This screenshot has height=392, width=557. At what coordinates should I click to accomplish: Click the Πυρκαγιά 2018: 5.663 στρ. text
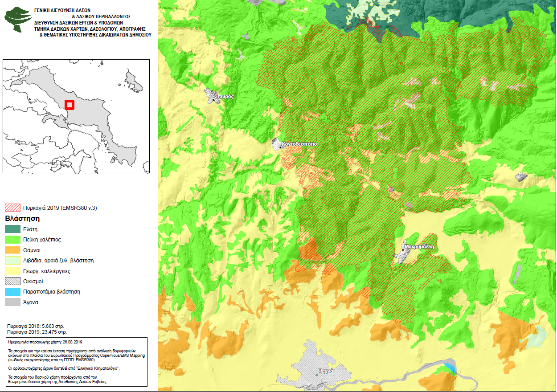pos(36,327)
